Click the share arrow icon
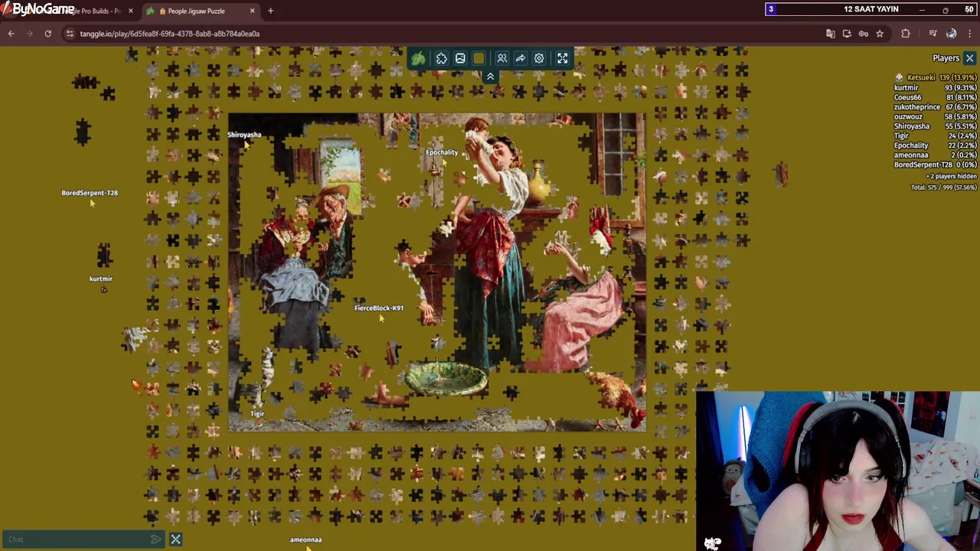 (x=521, y=58)
